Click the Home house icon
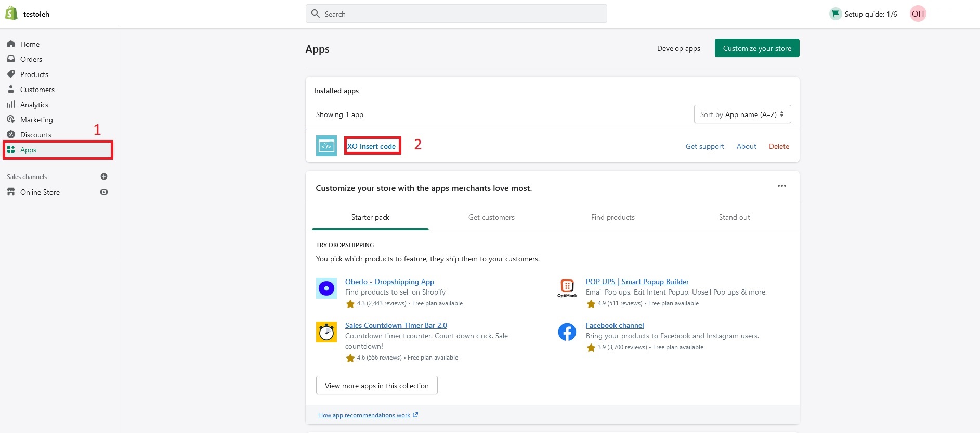This screenshot has height=433, width=980. [11, 44]
